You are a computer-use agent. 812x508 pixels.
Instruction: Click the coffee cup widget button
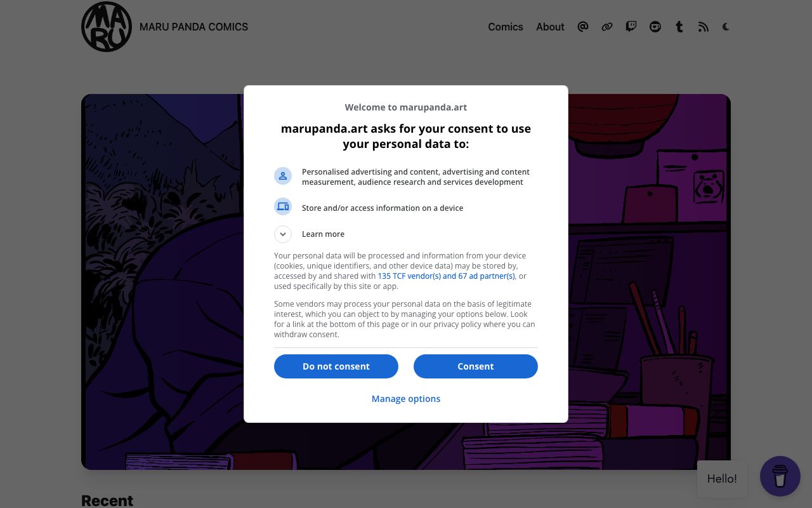[x=780, y=476]
